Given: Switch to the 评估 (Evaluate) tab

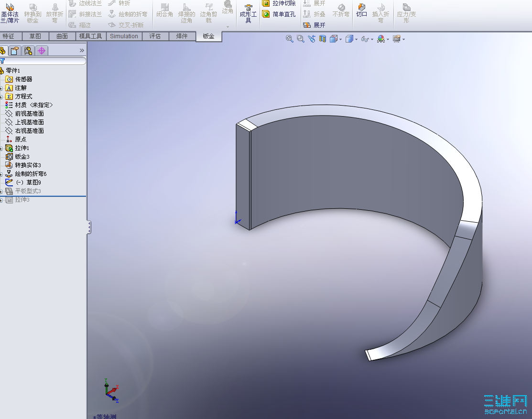Looking at the screenshot, I should pos(155,36).
